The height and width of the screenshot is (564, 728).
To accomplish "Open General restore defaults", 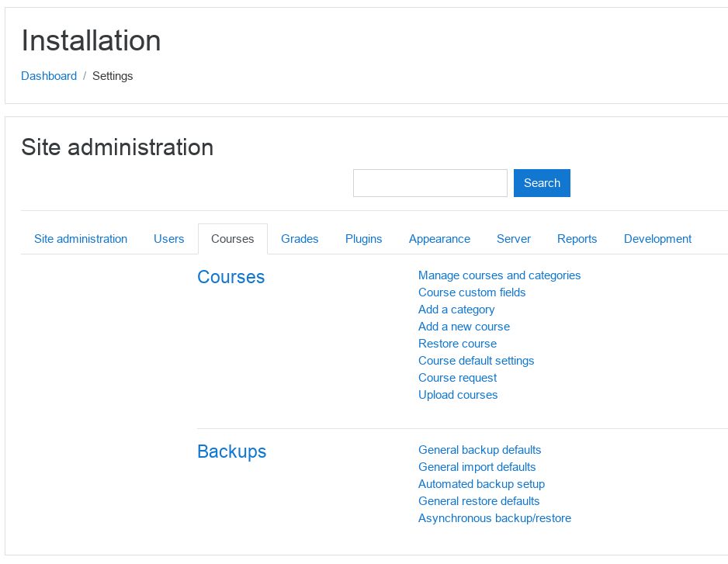I will pos(479,501).
